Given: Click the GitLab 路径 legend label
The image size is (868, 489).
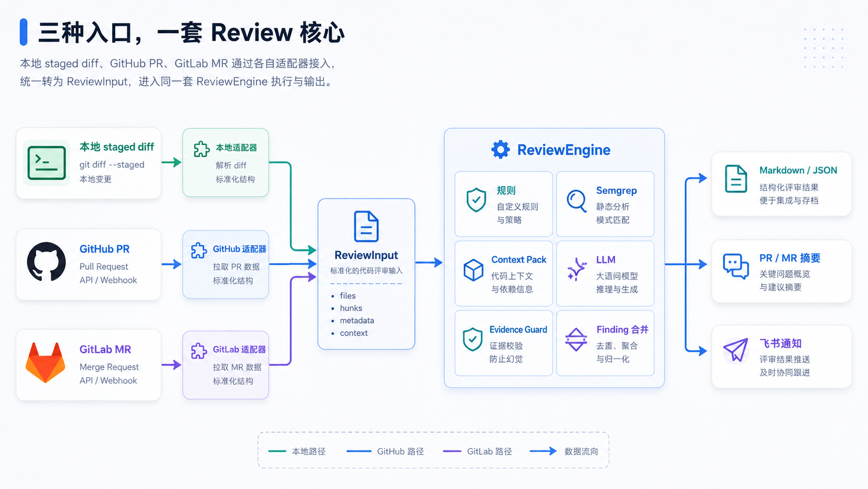Looking at the screenshot, I should coord(490,452).
